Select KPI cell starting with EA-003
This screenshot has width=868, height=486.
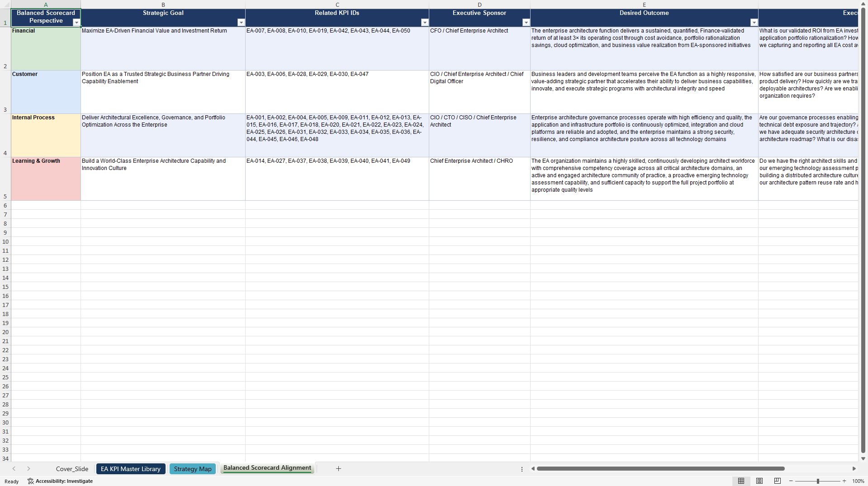coord(337,92)
